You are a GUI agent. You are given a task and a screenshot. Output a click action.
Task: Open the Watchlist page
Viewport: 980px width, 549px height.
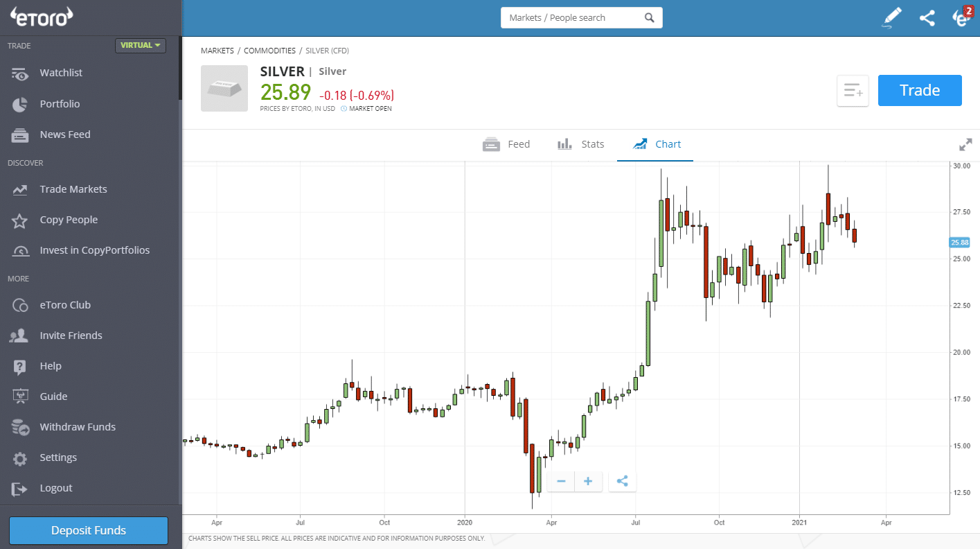(61, 73)
